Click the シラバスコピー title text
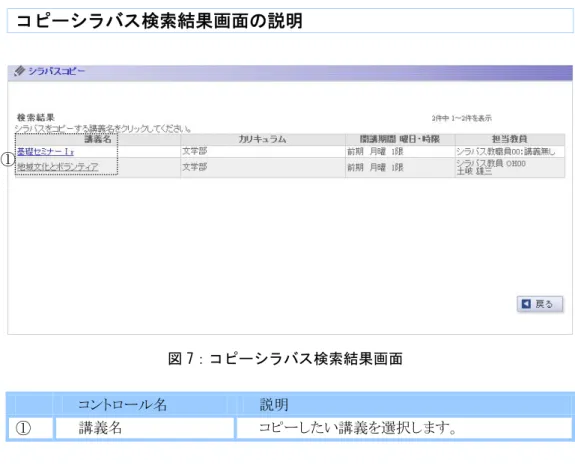Viewport: 575px width, 468px height. point(56,71)
